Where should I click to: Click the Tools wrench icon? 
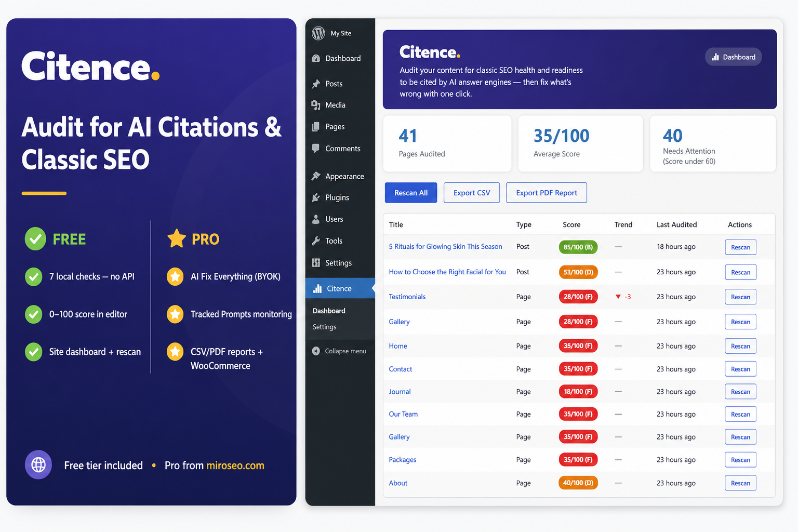(316, 241)
